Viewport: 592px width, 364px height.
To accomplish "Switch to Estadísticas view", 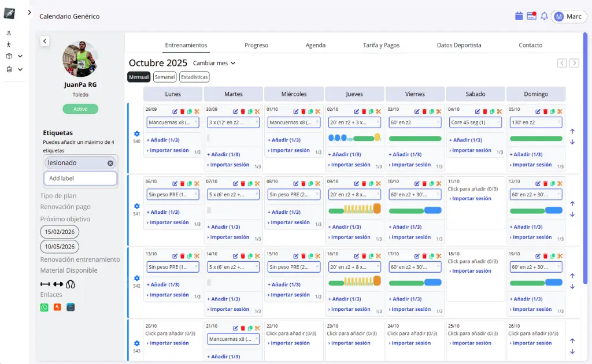I will [194, 77].
